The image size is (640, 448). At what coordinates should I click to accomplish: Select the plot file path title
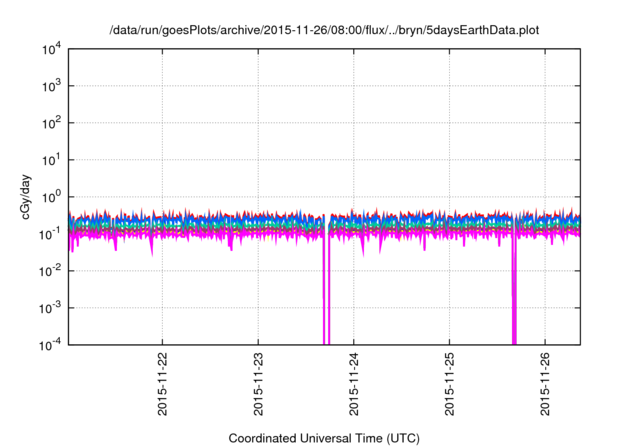(x=324, y=30)
